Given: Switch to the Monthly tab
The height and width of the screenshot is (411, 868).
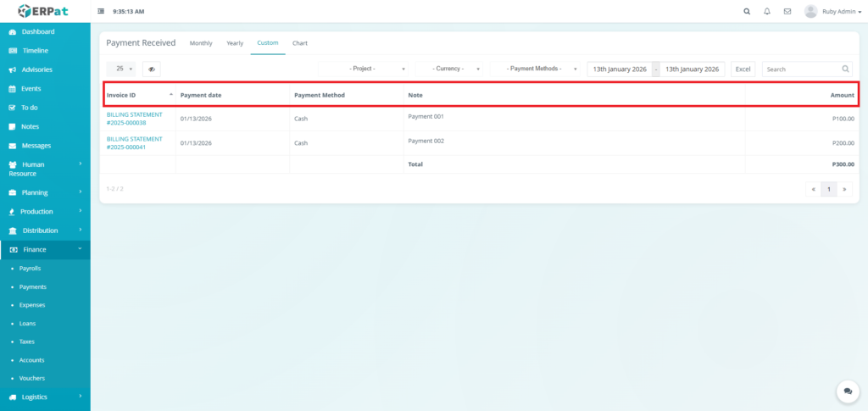Looking at the screenshot, I should 201,43.
